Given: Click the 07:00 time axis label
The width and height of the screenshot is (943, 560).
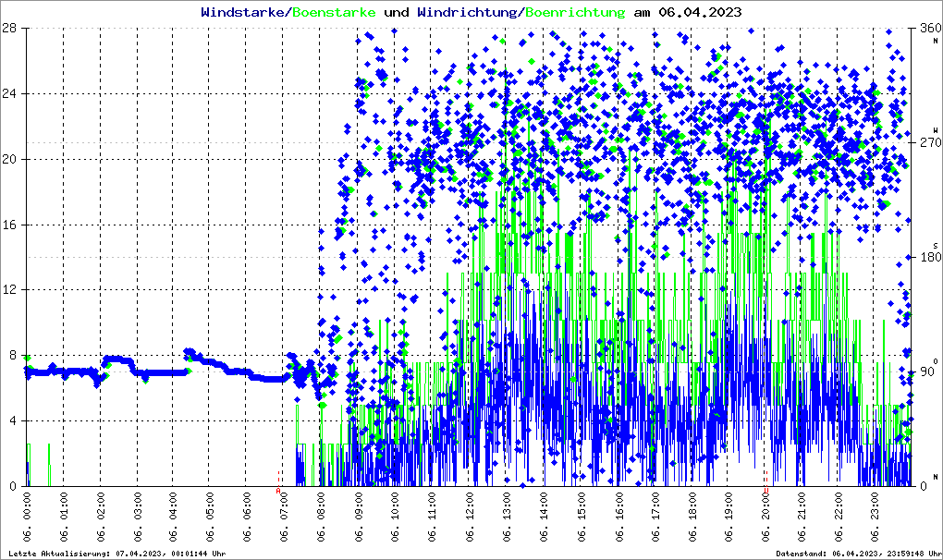Looking at the screenshot, I should coord(284,516).
